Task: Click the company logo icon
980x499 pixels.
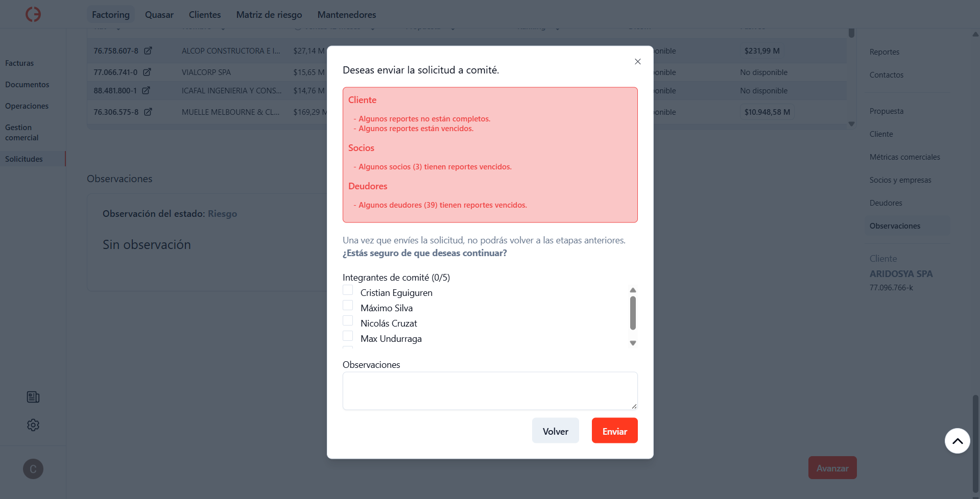Action: [33, 14]
